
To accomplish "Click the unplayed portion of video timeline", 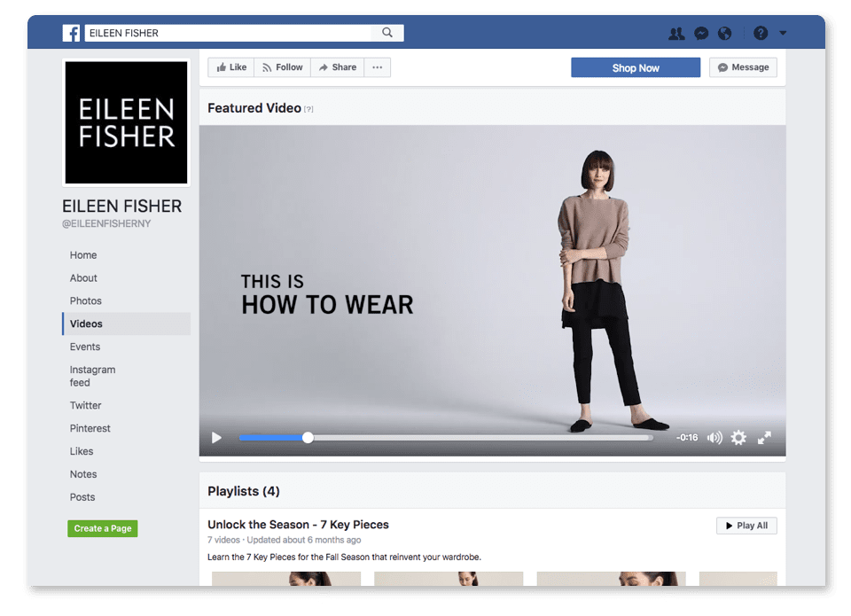I will pos(480,438).
